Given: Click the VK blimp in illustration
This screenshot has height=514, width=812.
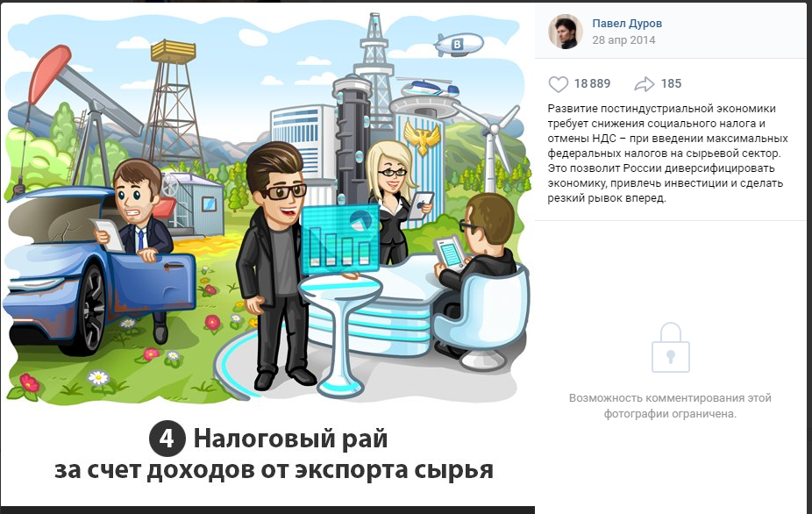Looking at the screenshot, I should click(x=458, y=45).
